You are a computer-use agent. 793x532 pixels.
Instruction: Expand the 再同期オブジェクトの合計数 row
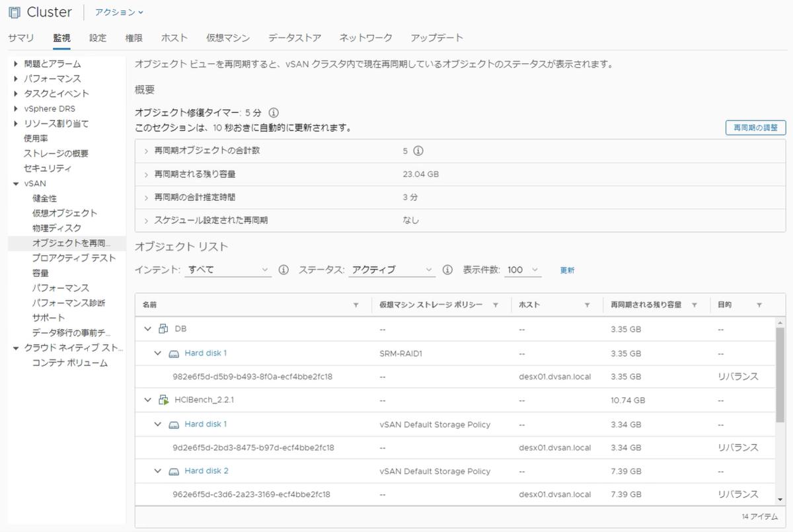tap(146, 151)
